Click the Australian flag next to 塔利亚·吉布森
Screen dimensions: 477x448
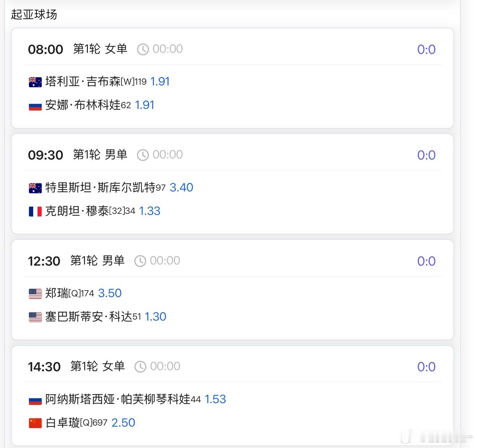[x=35, y=81]
